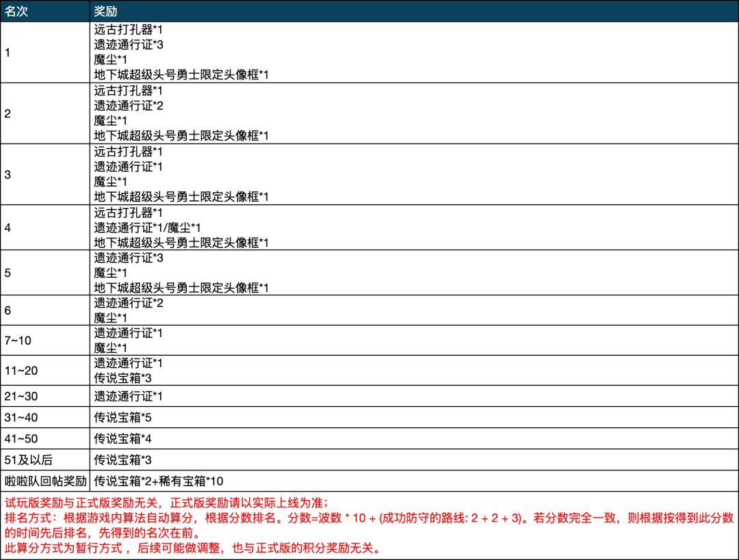Image resolution: width=739 pixels, height=560 pixels.
Task: Click the 传说宝箱*5 reward cell
Action: pyautogui.click(x=414, y=417)
